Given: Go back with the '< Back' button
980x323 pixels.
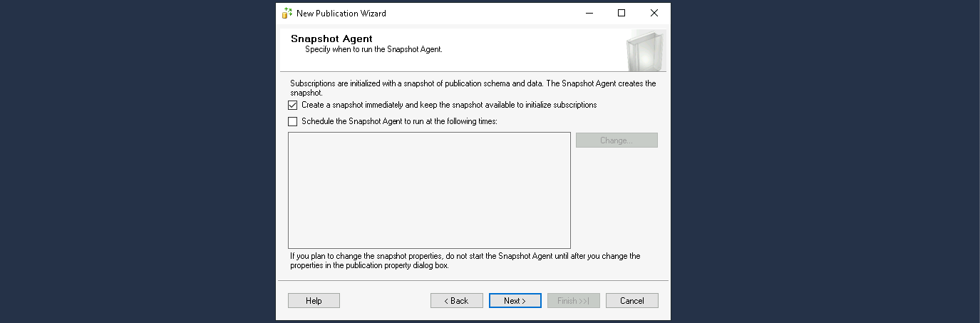Looking at the screenshot, I should (x=456, y=301).
